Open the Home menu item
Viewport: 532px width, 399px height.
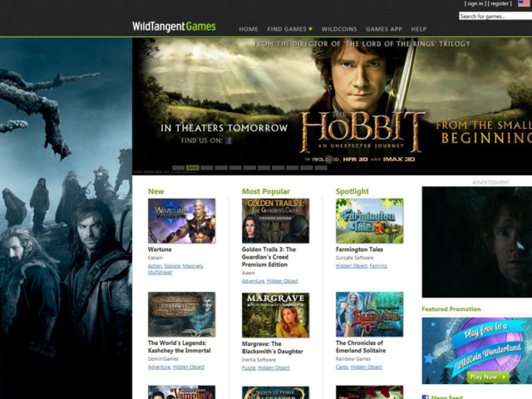[x=249, y=29]
